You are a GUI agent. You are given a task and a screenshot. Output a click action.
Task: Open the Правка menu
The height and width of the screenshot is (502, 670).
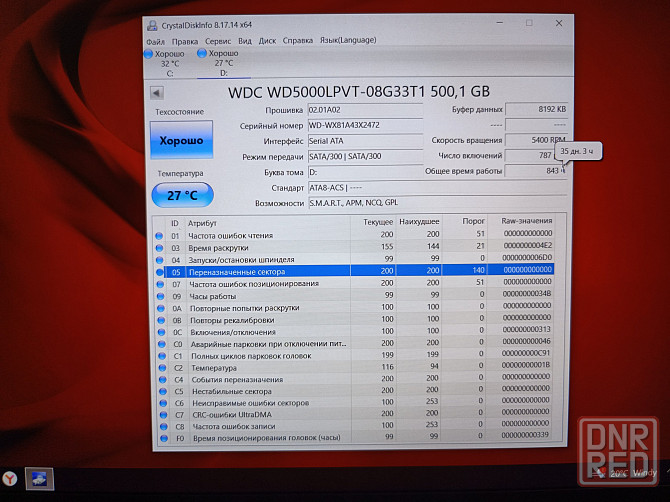point(185,41)
